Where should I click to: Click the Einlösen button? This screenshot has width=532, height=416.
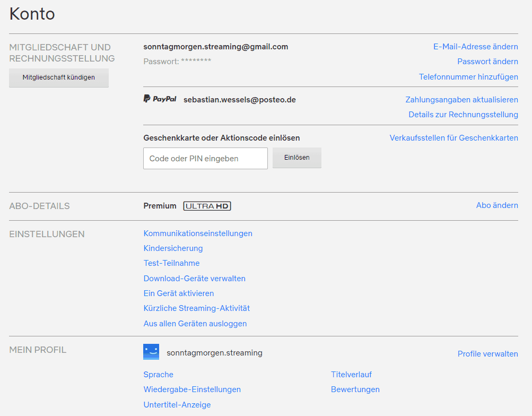(x=297, y=158)
